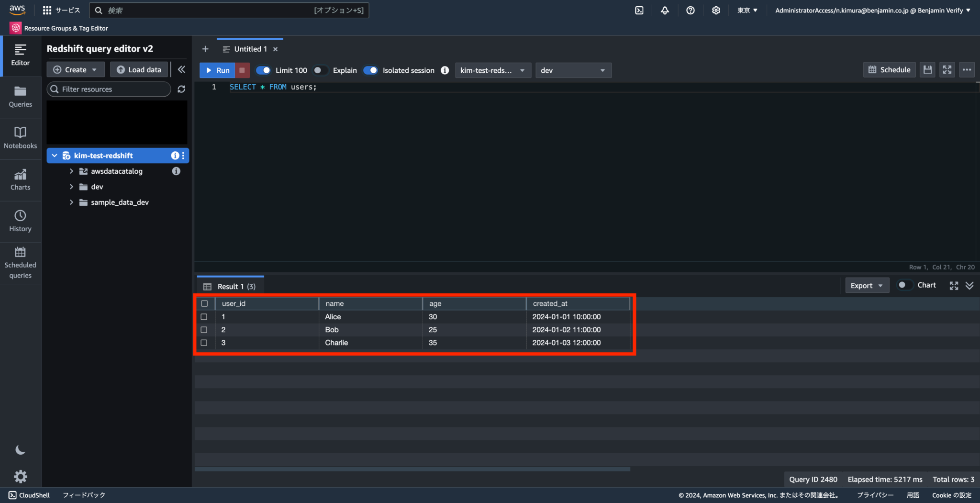Expand the sample_data_dev database node
Screen dimensions: 980x503
pyautogui.click(x=71, y=202)
